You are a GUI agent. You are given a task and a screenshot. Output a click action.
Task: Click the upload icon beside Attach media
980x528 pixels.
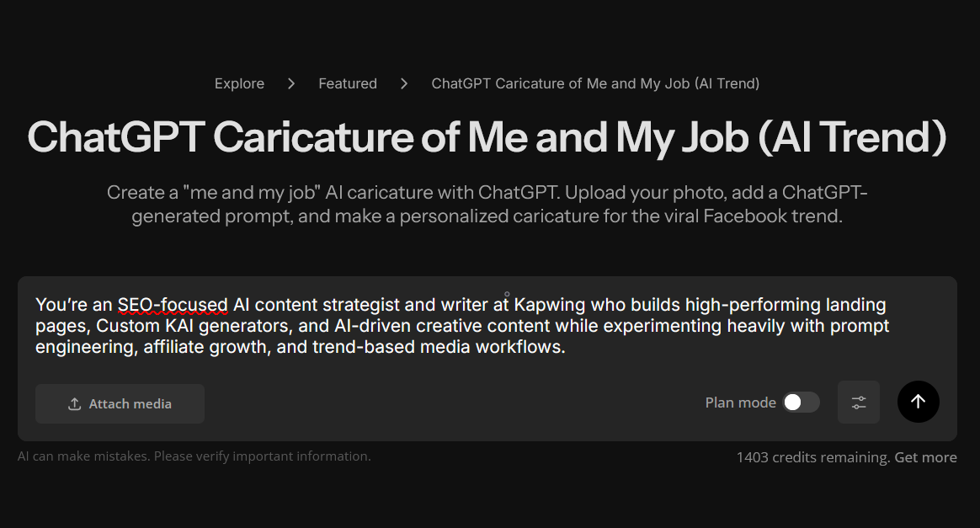point(74,404)
